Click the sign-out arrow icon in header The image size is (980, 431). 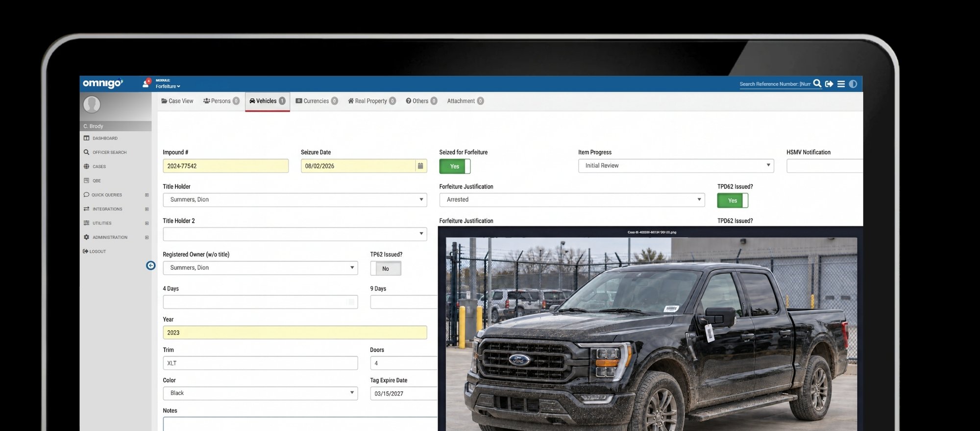(829, 84)
